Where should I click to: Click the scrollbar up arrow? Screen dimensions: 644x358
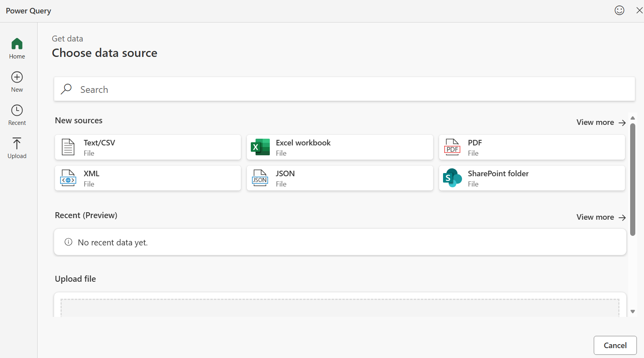tap(633, 118)
